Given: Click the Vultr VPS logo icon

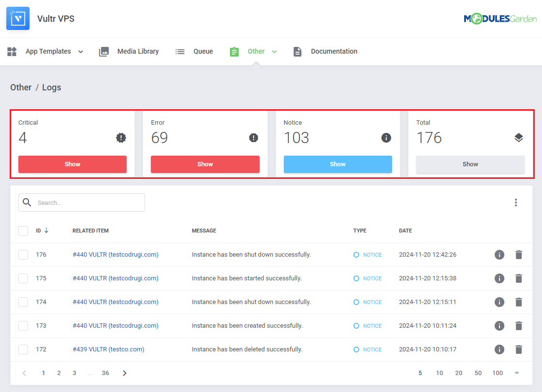Looking at the screenshot, I should (18, 19).
